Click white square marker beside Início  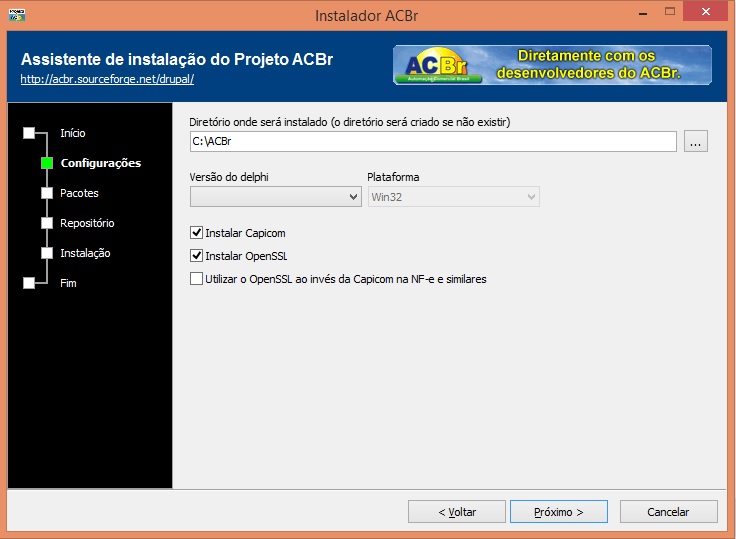click(29, 133)
